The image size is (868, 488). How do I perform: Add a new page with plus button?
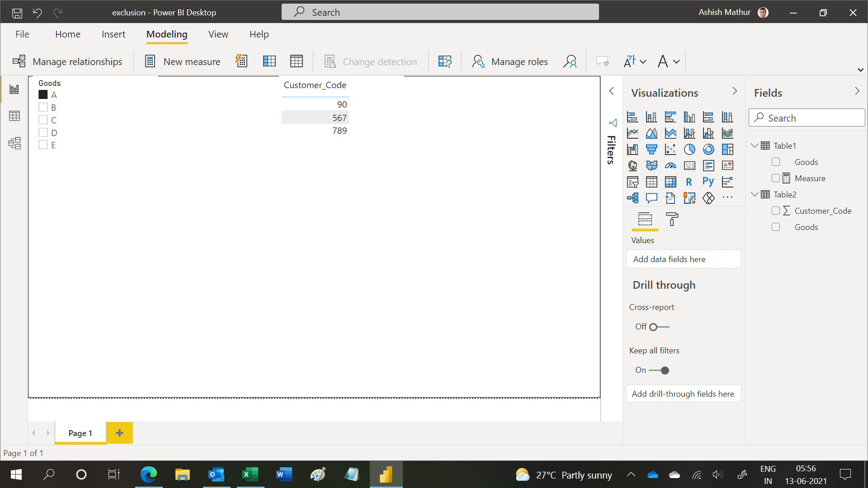(119, 433)
